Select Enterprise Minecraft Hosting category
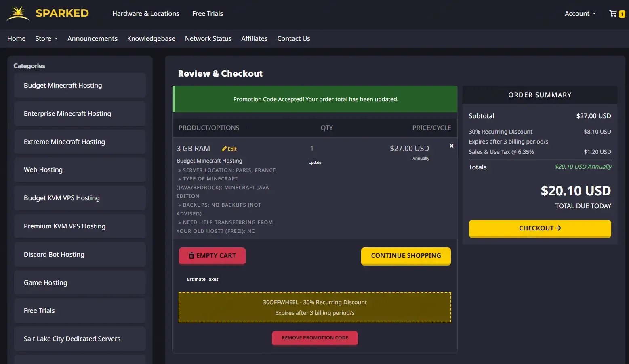This screenshot has height=364, width=629. (x=80, y=113)
